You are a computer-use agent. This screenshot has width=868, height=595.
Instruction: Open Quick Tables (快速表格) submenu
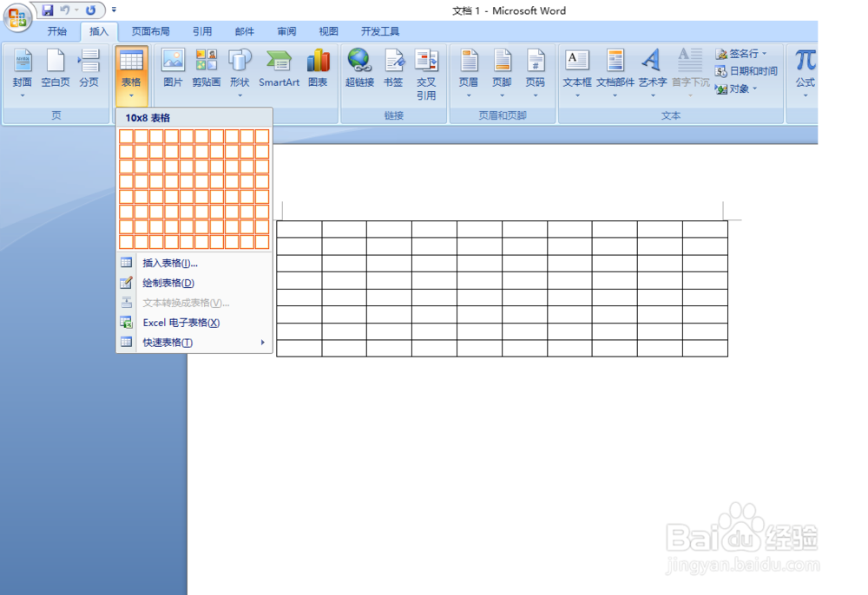(194, 343)
